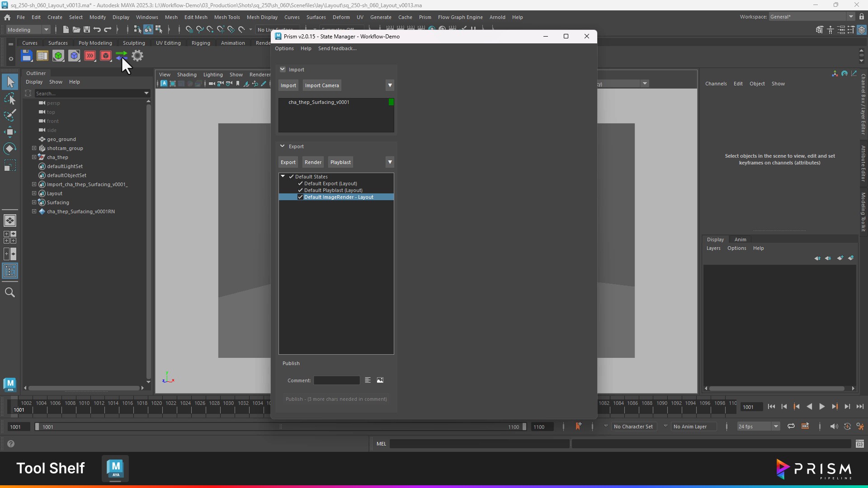Click the screenshot icon beside Comment field
This screenshot has width=868, height=488.
point(380,380)
